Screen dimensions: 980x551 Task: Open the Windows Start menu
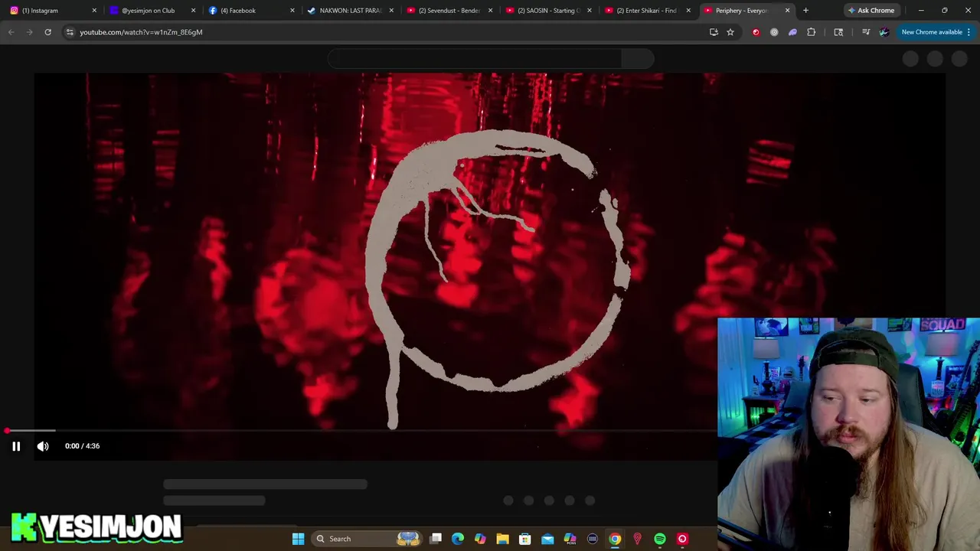[299, 539]
